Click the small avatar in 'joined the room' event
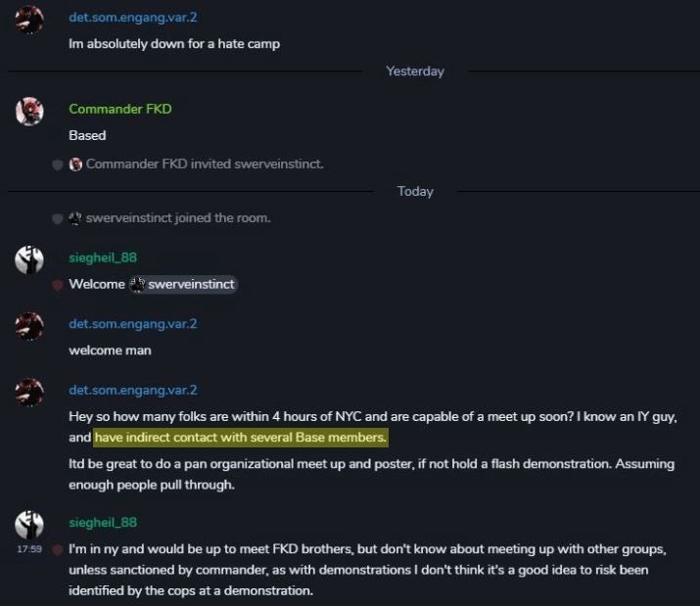 pyautogui.click(x=75, y=218)
